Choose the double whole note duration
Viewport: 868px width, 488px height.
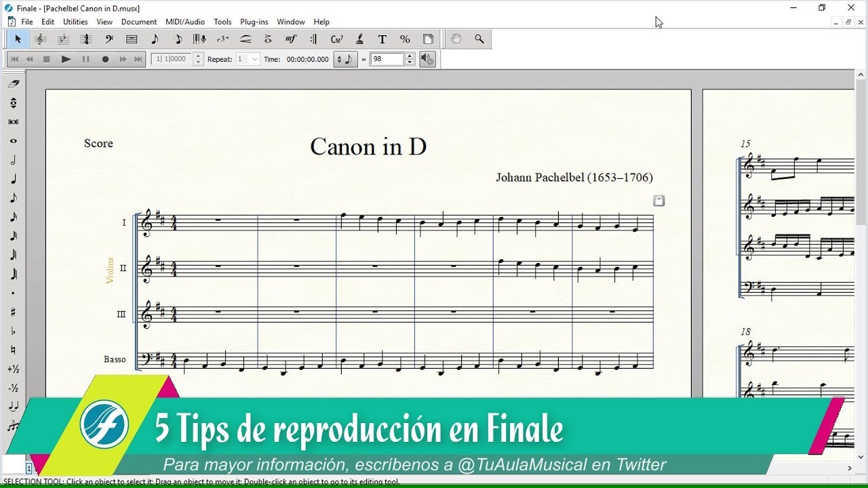tap(14, 122)
